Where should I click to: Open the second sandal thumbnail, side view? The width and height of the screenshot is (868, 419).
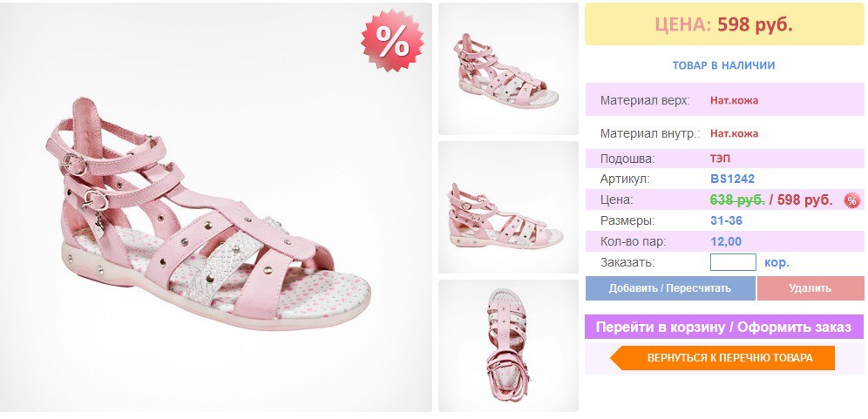click(x=508, y=207)
